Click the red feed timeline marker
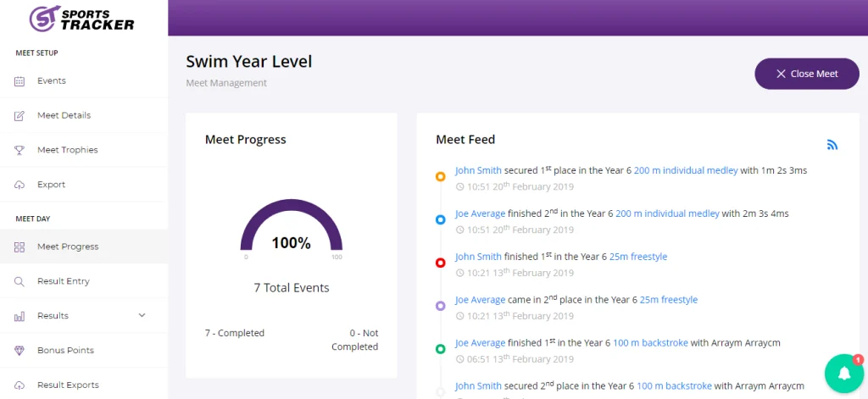 (441, 263)
